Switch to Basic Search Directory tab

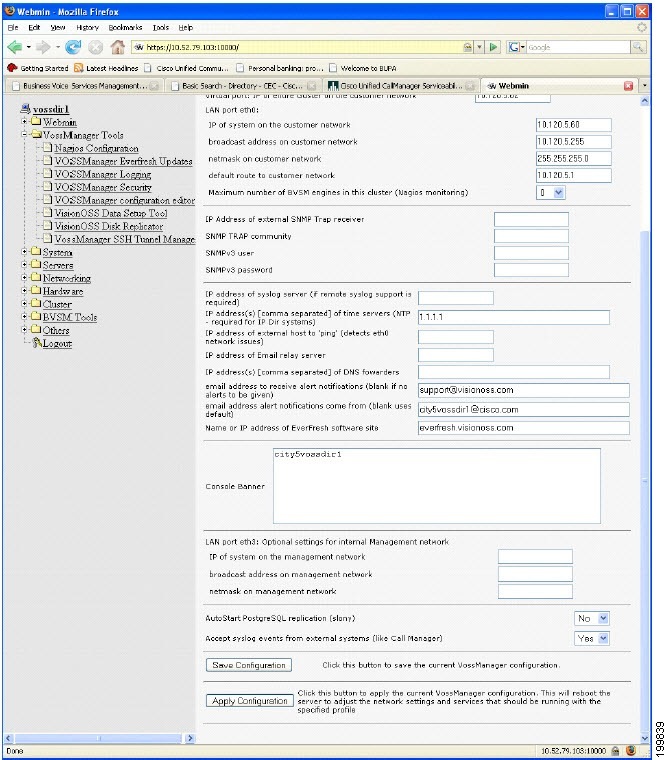(x=243, y=86)
